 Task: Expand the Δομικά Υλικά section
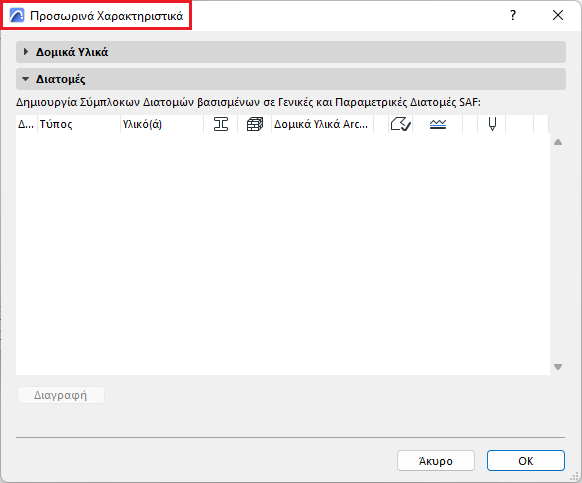[x=26, y=52]
